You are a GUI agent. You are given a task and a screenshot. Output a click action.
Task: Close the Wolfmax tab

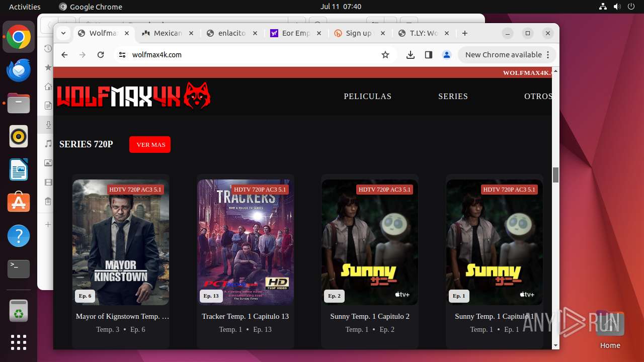pos(127,33)
